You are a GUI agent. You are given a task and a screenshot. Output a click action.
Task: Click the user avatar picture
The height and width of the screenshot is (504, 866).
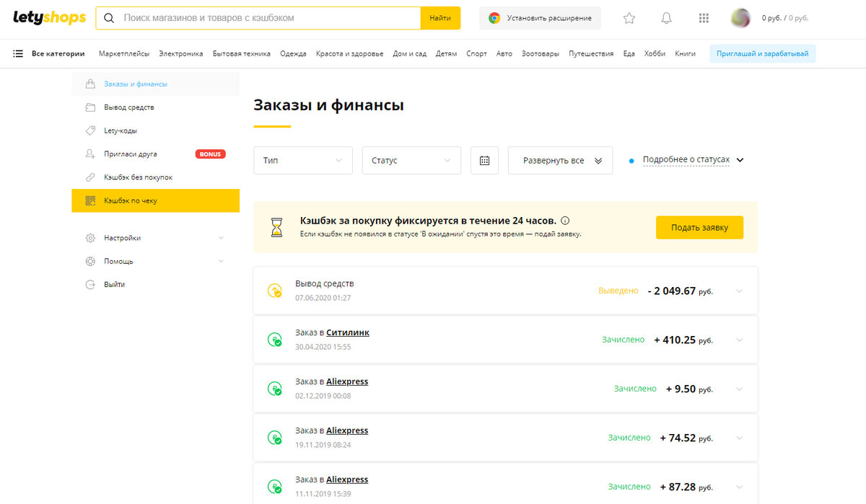pyautogui.click(x=740, y=18)
